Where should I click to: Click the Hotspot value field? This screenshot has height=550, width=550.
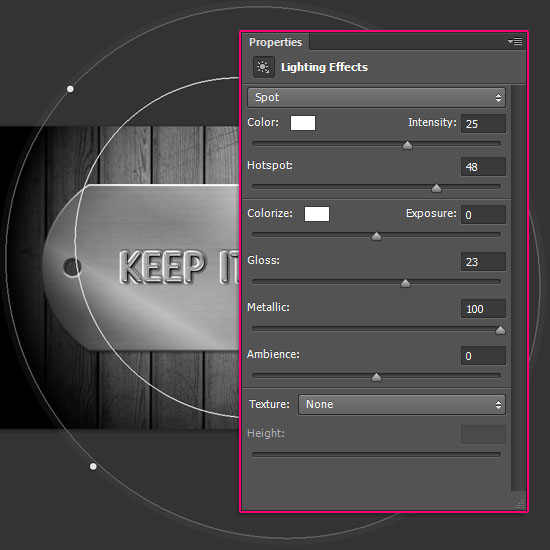483,167
